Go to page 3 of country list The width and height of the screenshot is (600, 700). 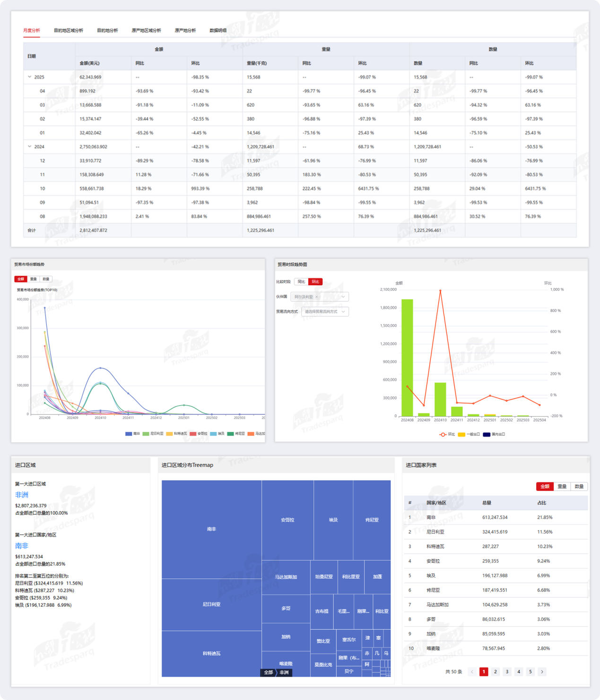(507, 672)
